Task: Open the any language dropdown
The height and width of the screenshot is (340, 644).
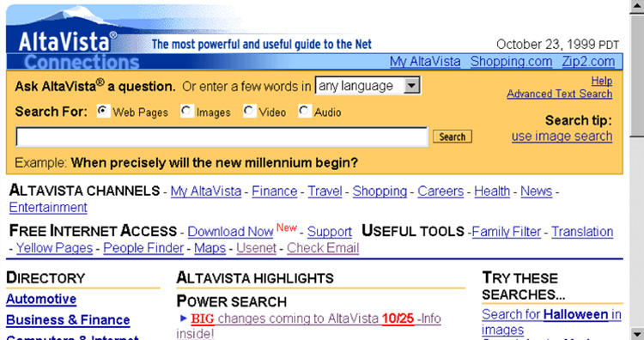Action: (368, 86)
